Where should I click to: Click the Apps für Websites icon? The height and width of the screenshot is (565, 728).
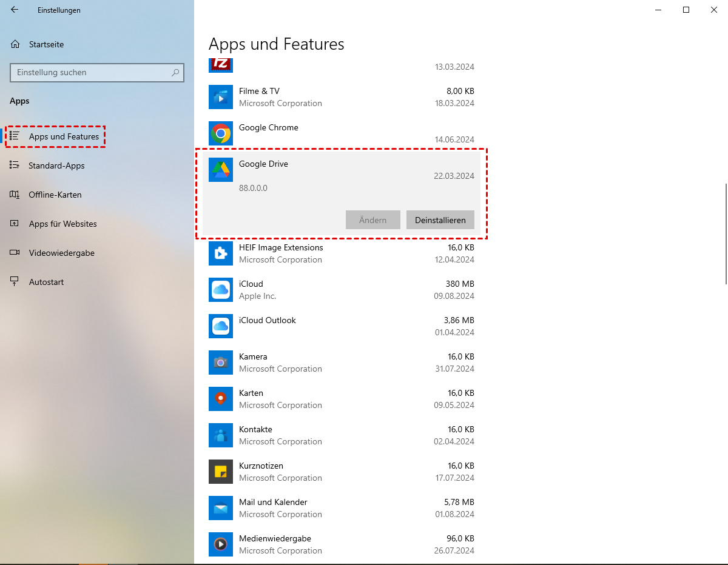tap(15, 224)
